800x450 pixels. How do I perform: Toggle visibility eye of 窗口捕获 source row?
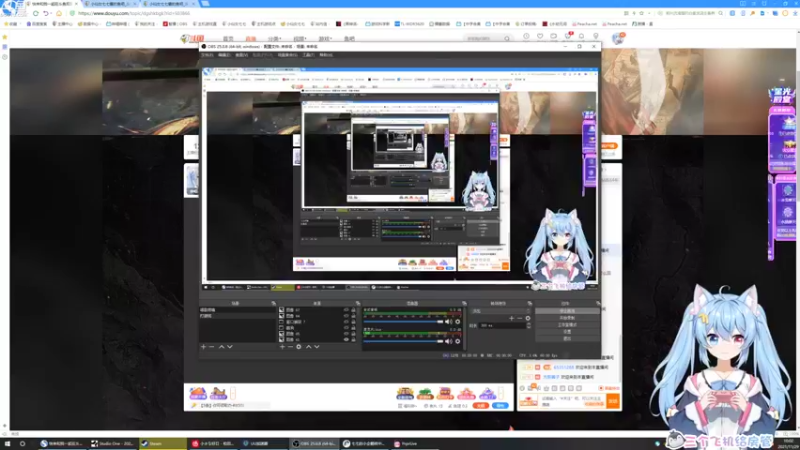coord(346,322)
